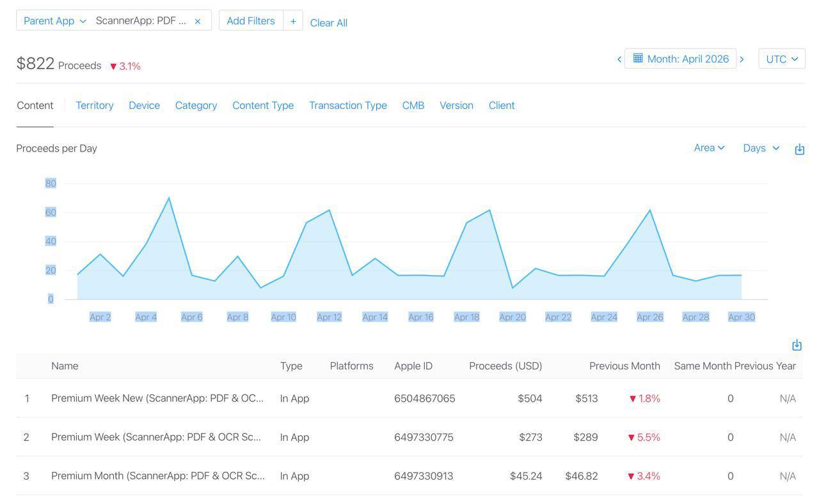Click Apple ID 6504867065
This screenshot has width=819, height=504.
click(x=425, y=398)
